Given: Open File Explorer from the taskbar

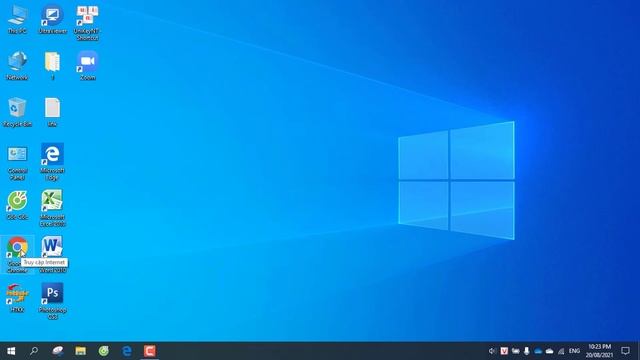Looking at the screenshot, I should [x=80, y=351].
